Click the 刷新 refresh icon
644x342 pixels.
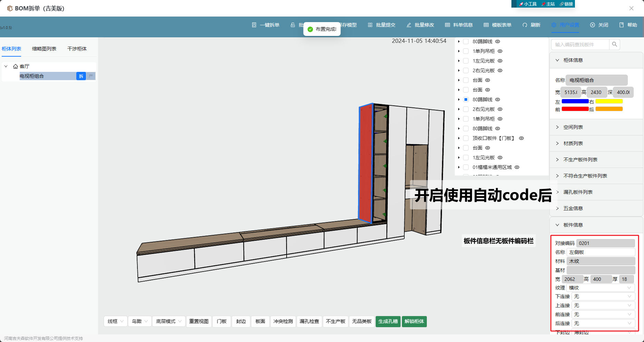[525, 25]
